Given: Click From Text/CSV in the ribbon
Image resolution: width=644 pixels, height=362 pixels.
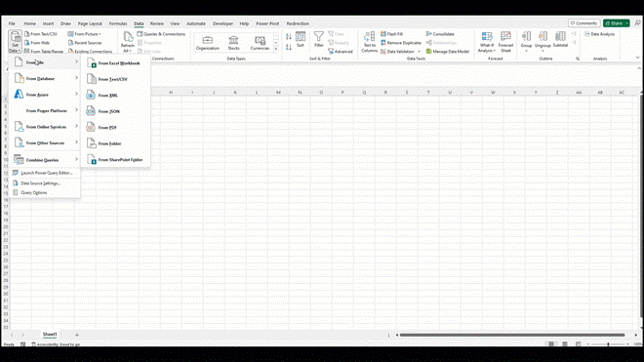Looking at the screenshot, I should [x=41, y=34].
